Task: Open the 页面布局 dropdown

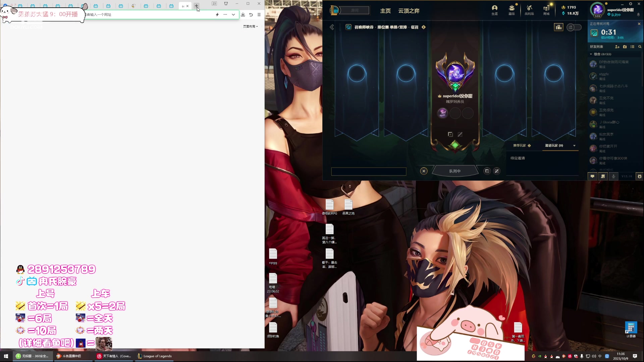Action: 250,26
